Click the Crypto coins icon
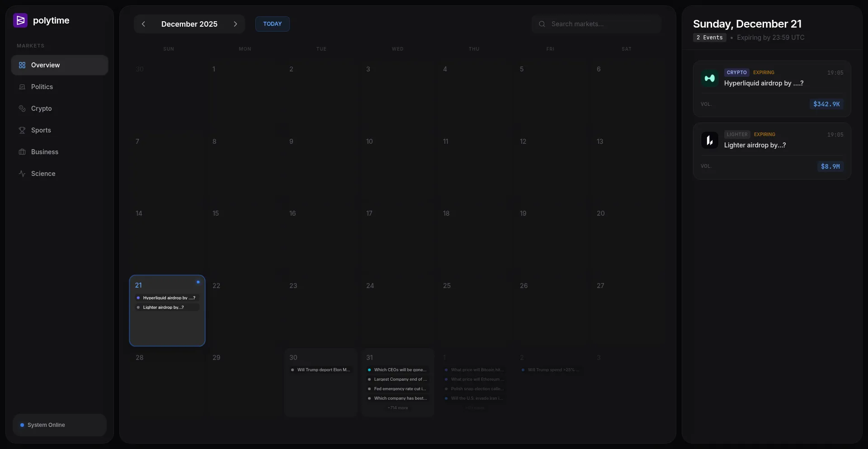Viewport: 868px width, 449px height. 22,109
